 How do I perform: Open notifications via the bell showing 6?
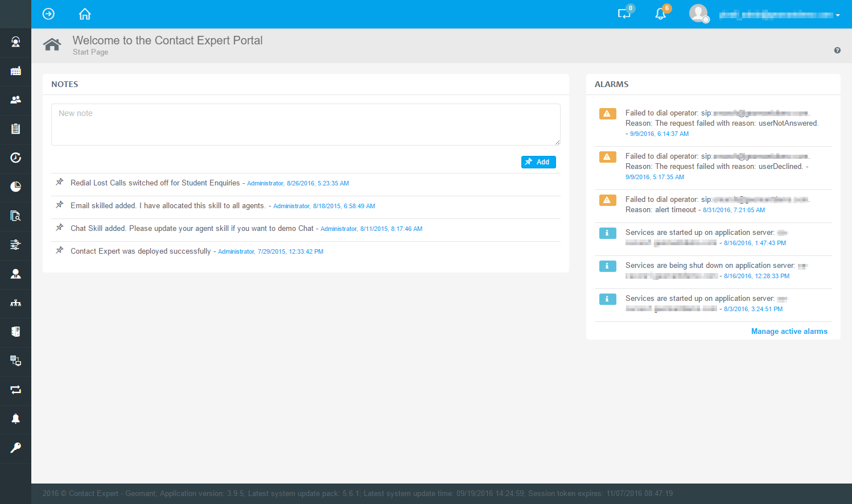tap(660, 13)
